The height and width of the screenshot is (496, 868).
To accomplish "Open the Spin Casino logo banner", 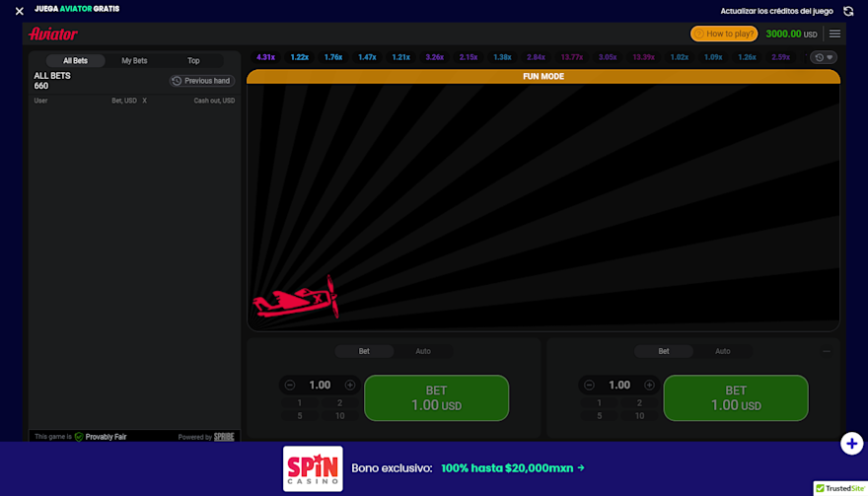I will click(x=313, y=468).
